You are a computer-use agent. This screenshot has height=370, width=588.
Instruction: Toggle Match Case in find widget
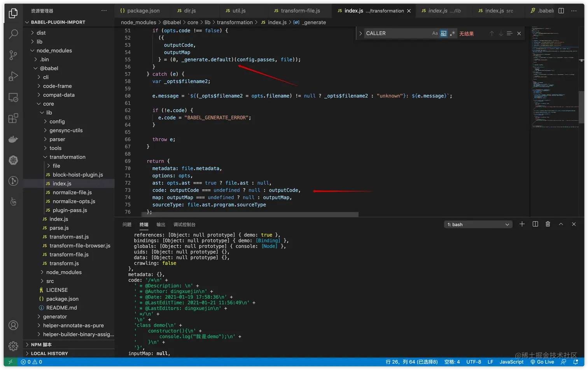[435, 33]
